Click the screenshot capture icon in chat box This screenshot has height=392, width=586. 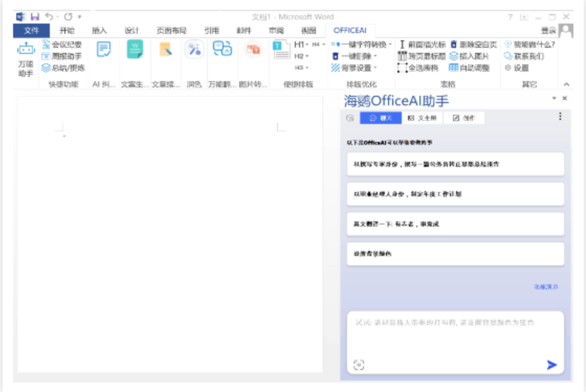pos(358,365)
